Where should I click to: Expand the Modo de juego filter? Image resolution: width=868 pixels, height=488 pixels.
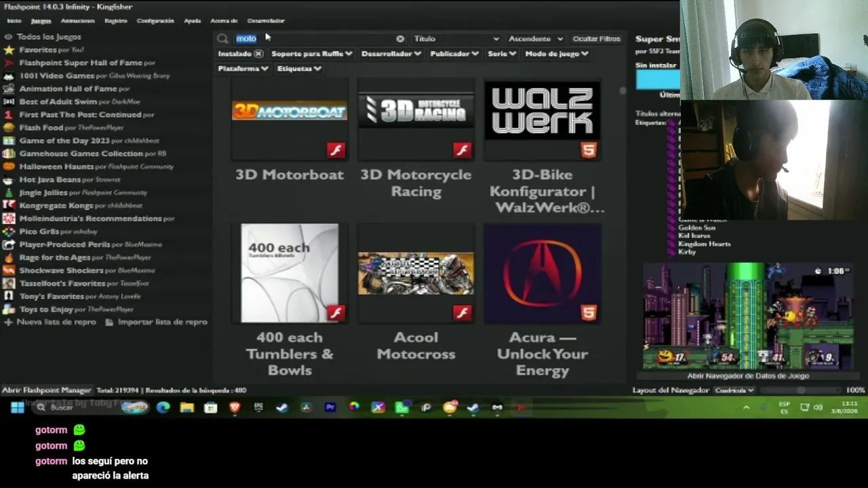[556, 54]
